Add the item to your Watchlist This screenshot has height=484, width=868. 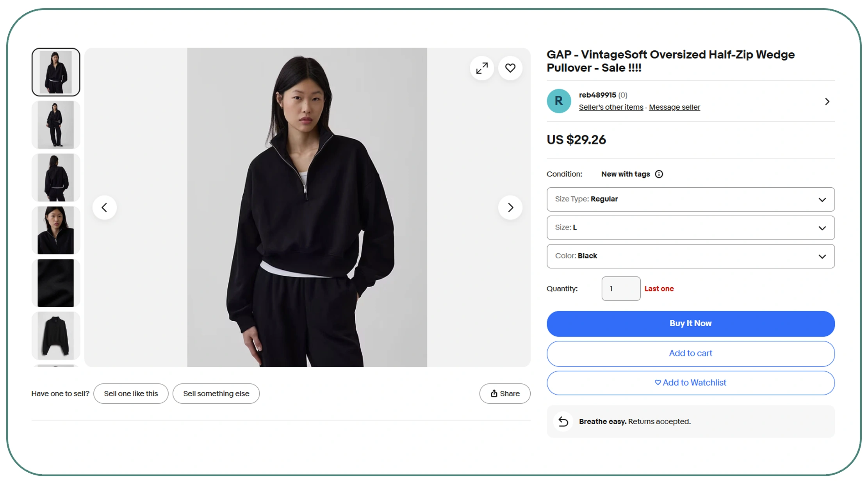click(x=690, y=383)
